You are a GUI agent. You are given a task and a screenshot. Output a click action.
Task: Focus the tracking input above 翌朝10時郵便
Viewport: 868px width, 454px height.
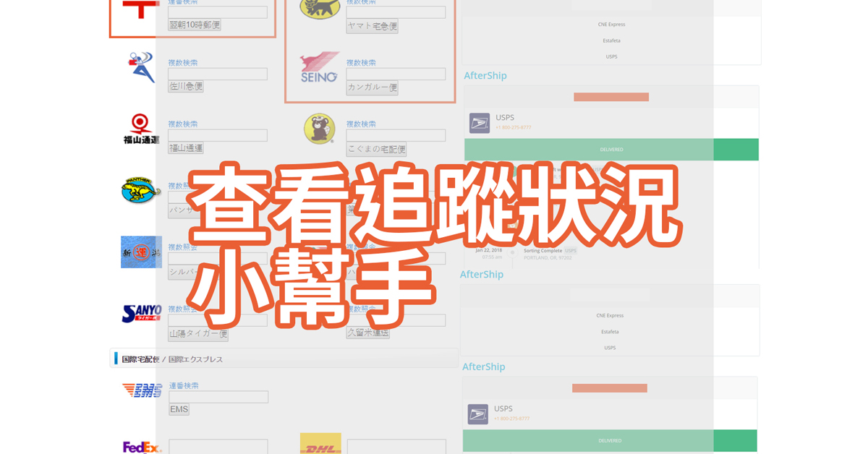(218, 12)
